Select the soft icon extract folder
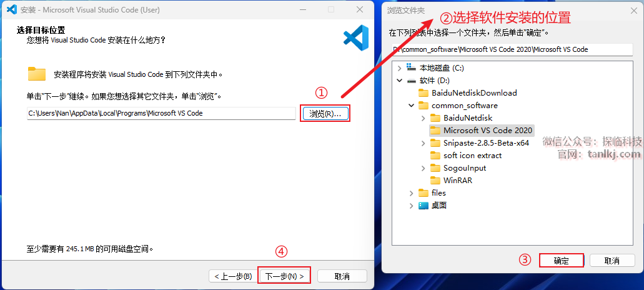 473,156
